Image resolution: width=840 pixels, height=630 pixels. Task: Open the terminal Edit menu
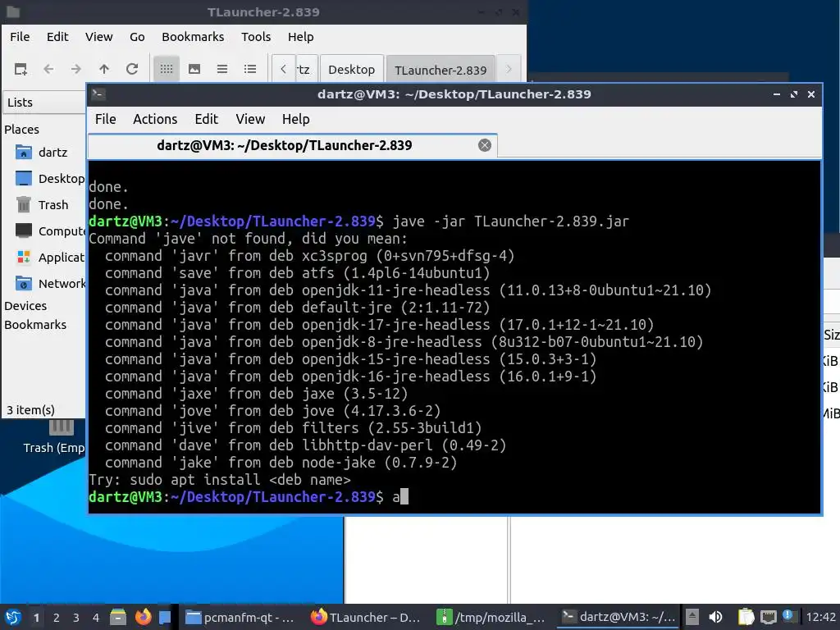(x=206, y=119)
